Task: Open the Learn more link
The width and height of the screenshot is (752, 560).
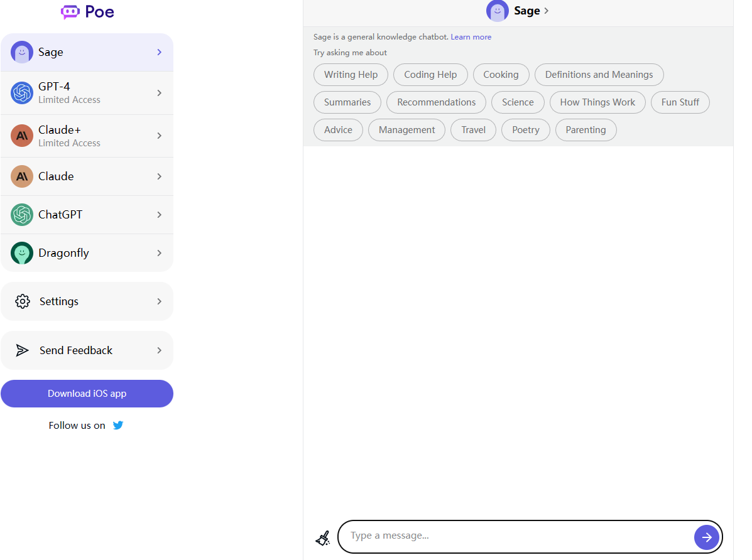Action: (471, 37)
